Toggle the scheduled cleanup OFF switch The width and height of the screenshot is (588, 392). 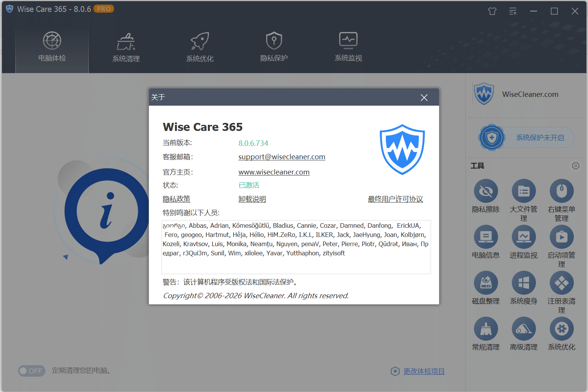tap(32, 371)
